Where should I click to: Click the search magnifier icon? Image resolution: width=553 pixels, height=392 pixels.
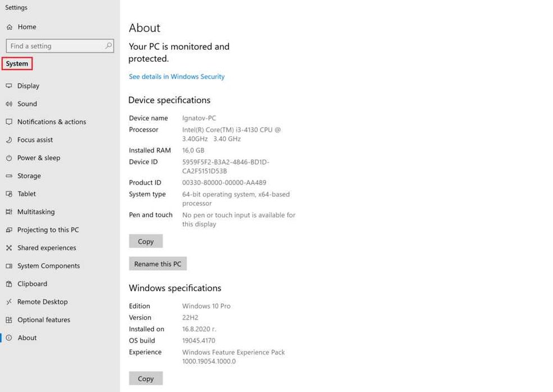(x=108, y=46)
